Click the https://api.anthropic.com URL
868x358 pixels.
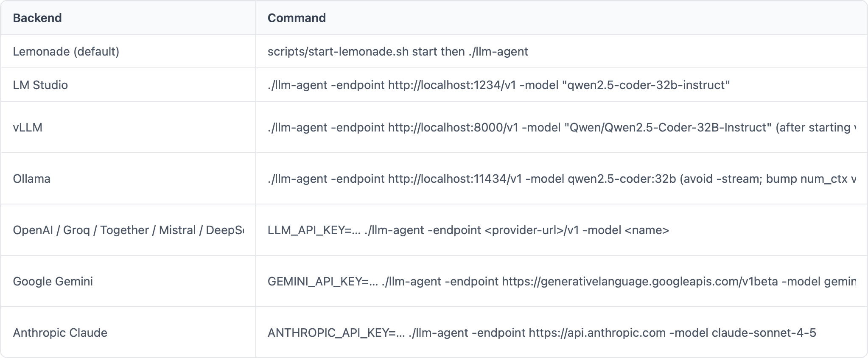pos(597,333)
